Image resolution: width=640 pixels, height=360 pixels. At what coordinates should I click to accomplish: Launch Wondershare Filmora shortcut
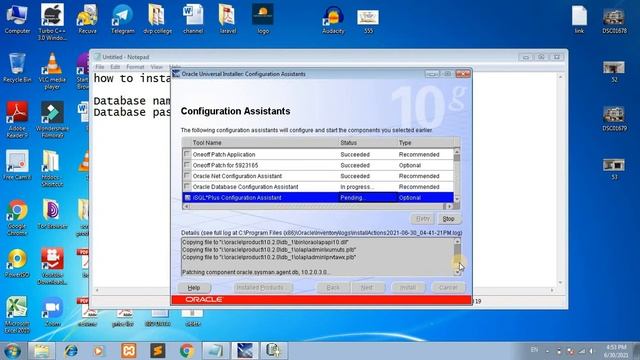point(52,120)
